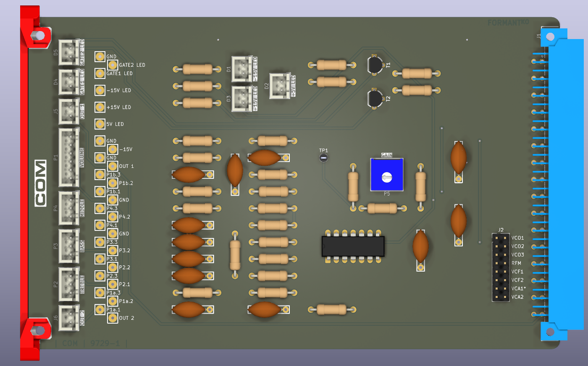Click the TREBLE connector P2
This screenshot has height=366, width=588.
coord(69,284)
